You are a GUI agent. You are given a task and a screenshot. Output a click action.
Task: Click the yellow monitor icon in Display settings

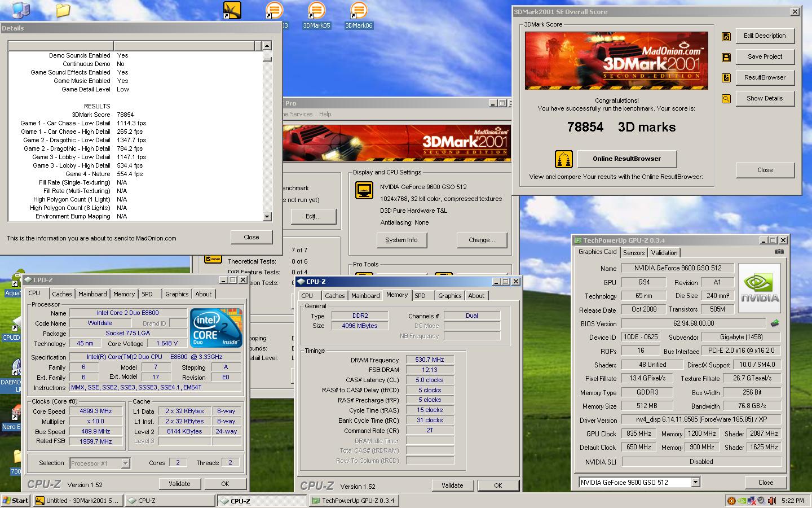tap(364, 190)
